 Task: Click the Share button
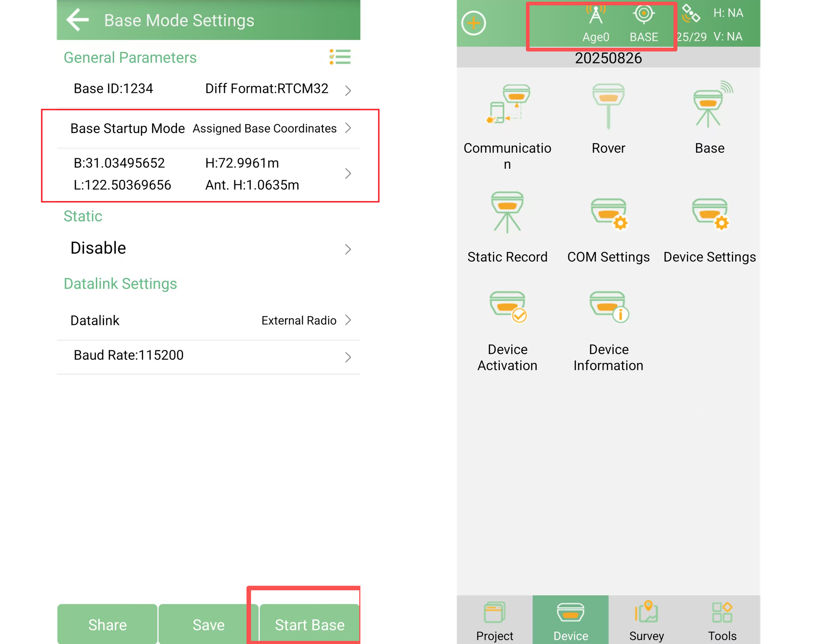point(107,624)
